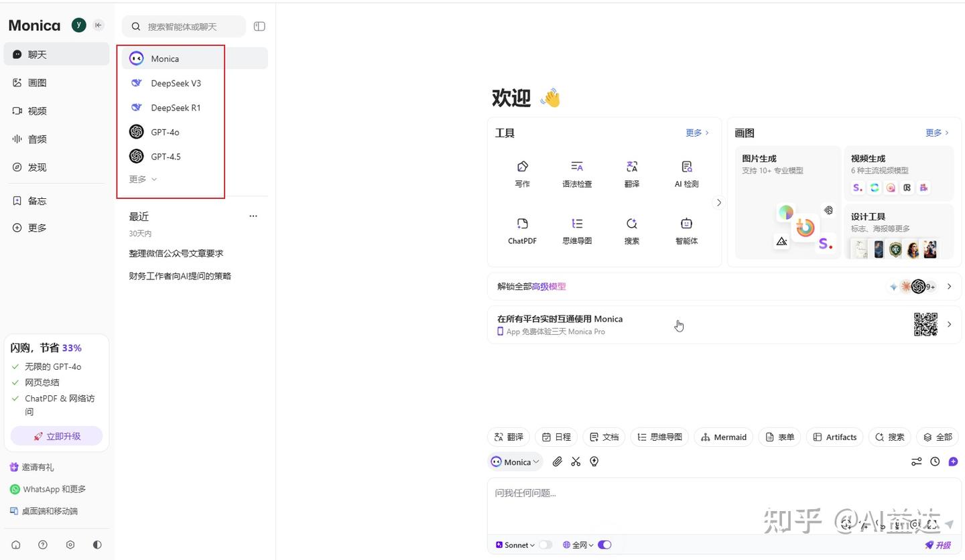The width and height of the screenshot is (965, 560).
Task: Disable the Sonnet model toggle
Action: (x=547, y=545)
